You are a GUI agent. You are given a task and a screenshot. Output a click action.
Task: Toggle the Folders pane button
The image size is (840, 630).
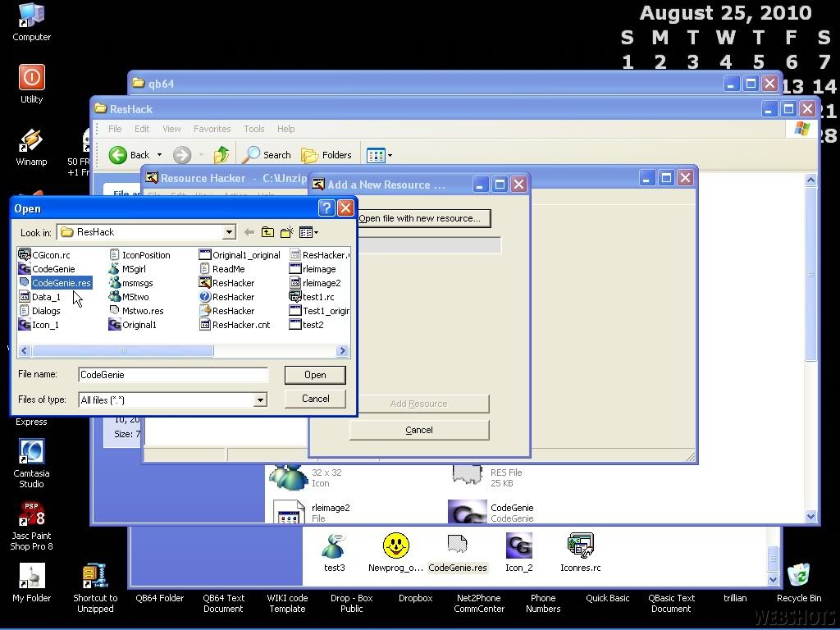pos(326,155)
